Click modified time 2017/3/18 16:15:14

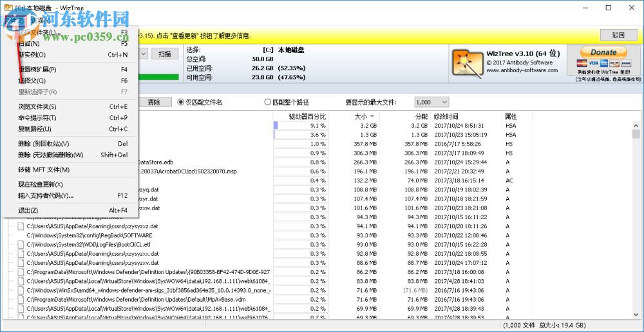[459, 181]
